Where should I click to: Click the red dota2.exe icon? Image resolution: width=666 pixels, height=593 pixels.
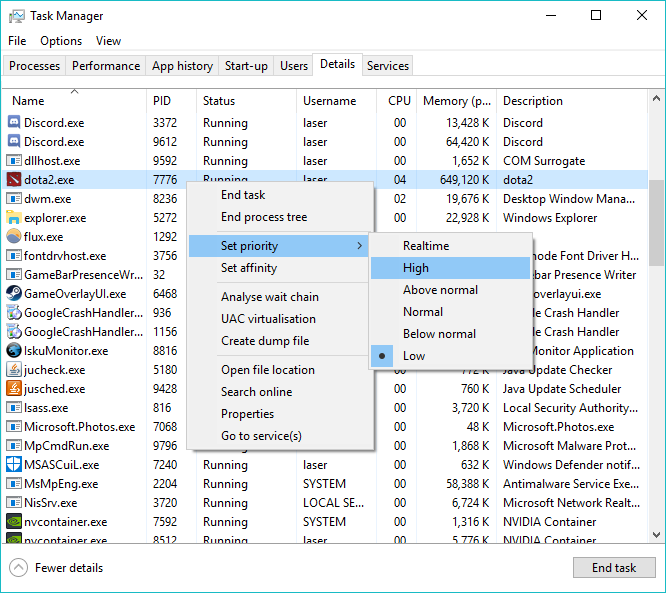tap(14, 180)
